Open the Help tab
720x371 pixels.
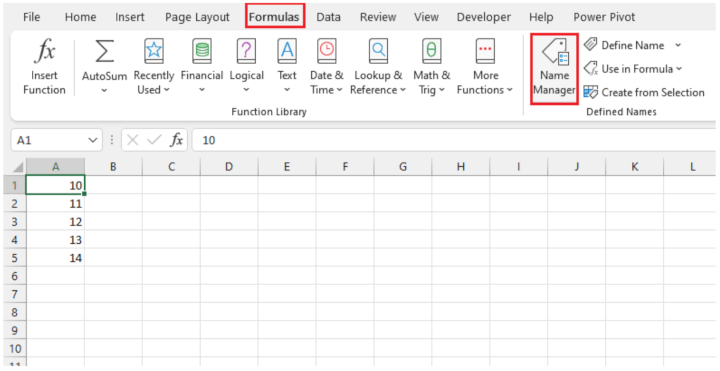coord(541,17)
